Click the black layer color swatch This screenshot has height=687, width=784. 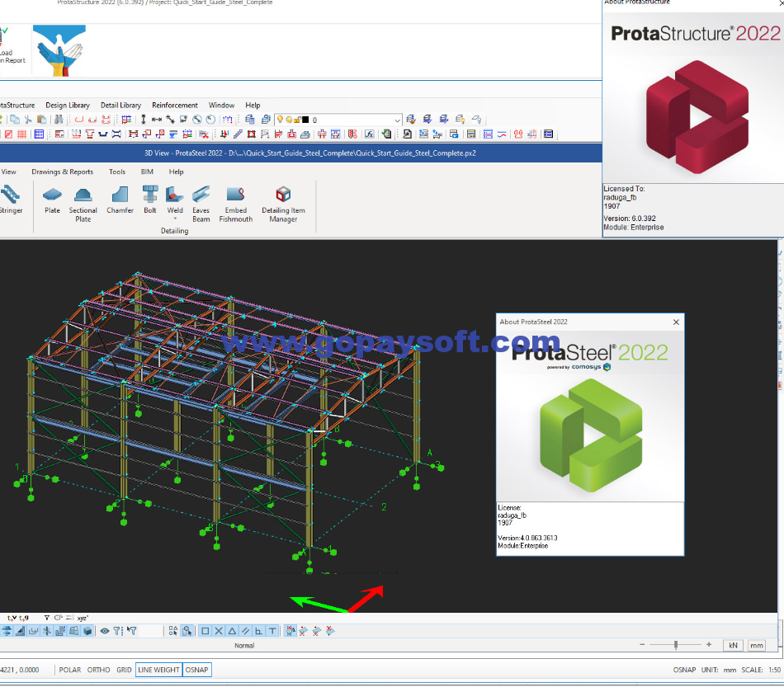pyautogui.click(x=305, y=120)
